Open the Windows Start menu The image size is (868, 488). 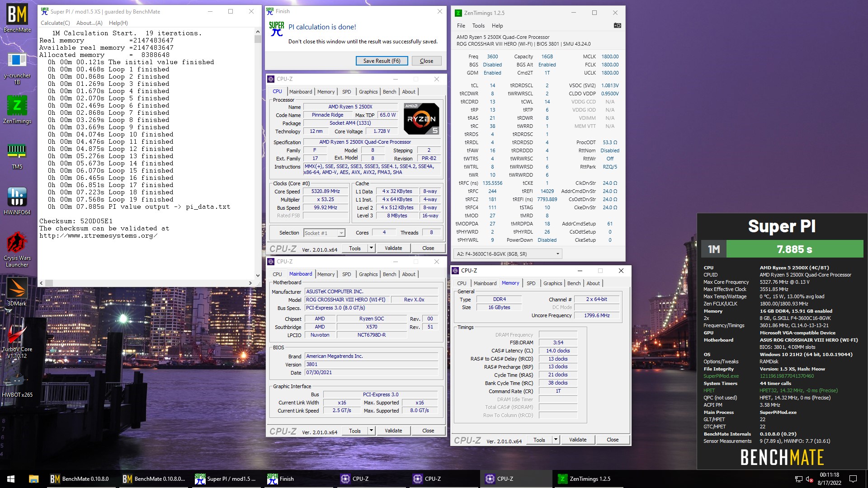(11, 479)
